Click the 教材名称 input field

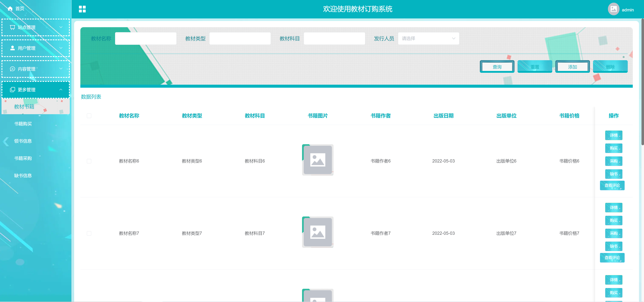tap(146, 38)
